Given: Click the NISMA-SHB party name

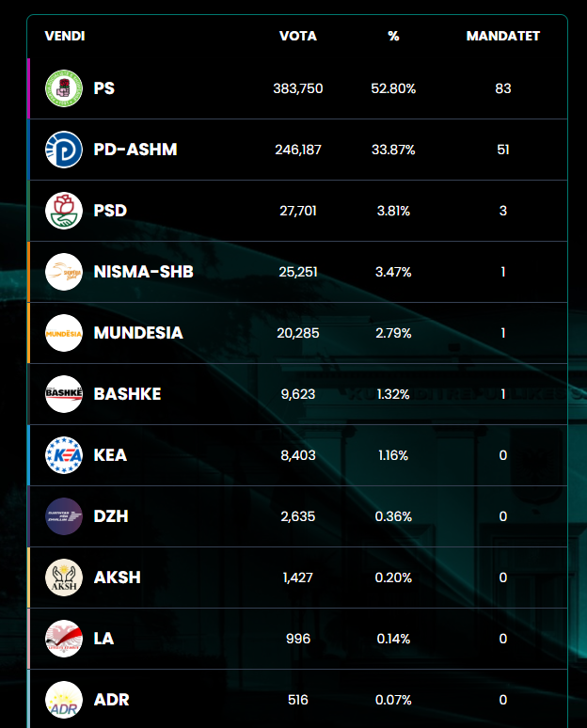Looking at the screenshot, I should (143, 272).
